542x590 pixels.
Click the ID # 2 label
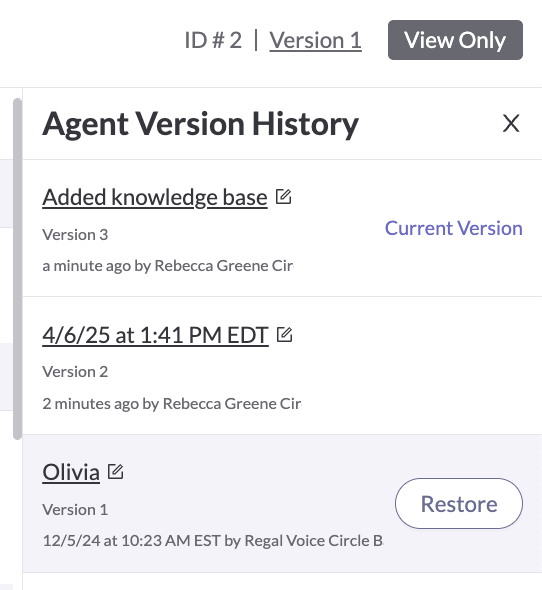coord(213,40)
